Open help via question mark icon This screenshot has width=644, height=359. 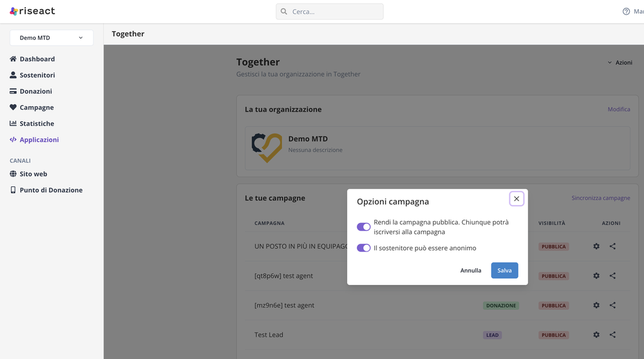pos(626,12)
